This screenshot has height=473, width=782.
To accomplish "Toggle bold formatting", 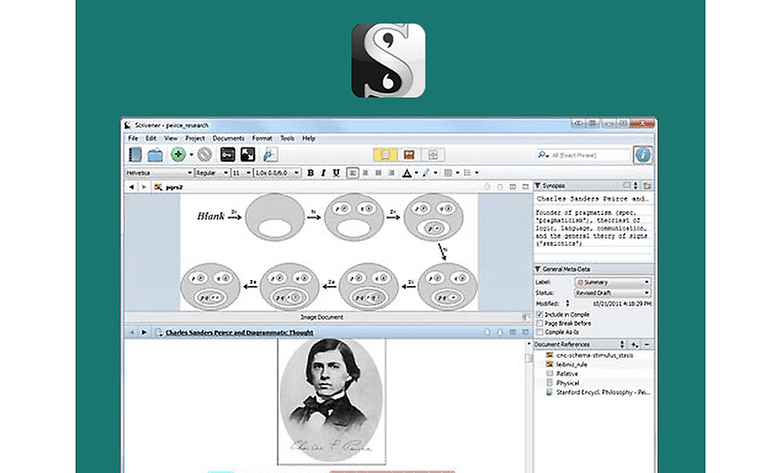I will (x=310, y=173).
